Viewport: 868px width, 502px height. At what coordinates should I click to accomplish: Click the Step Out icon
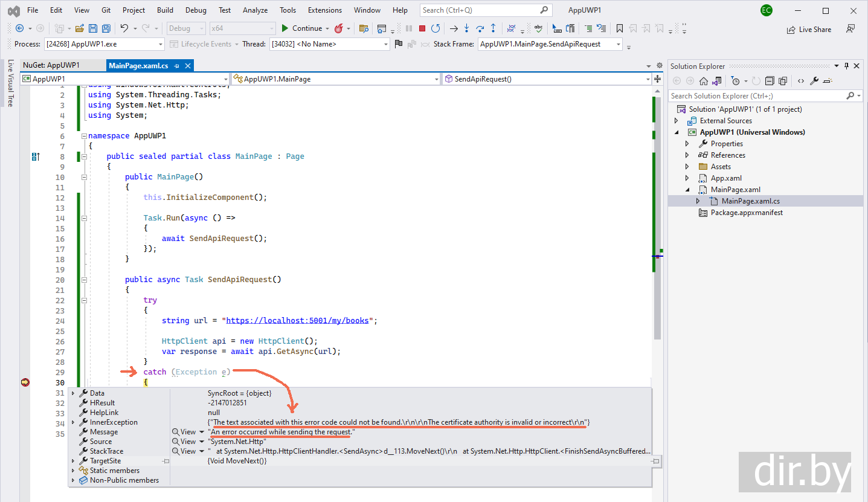493,28
